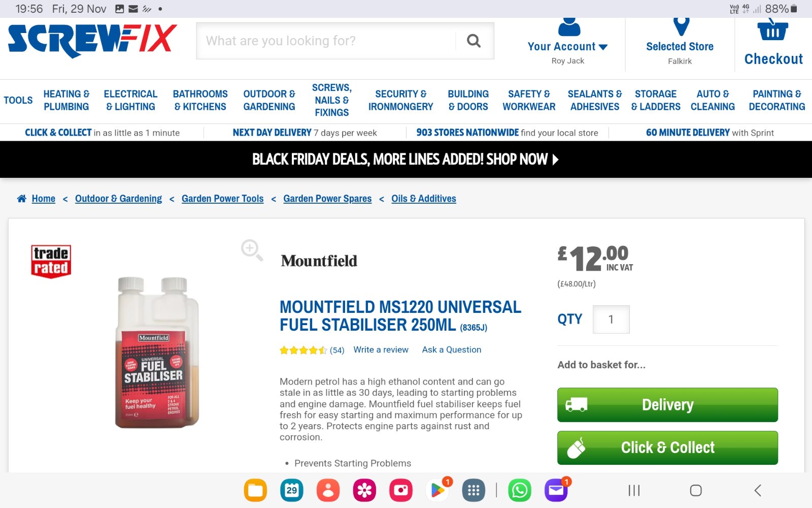Click the search magnifier icon
Viewport: 812px width, 508px height.
click(473, 41)
